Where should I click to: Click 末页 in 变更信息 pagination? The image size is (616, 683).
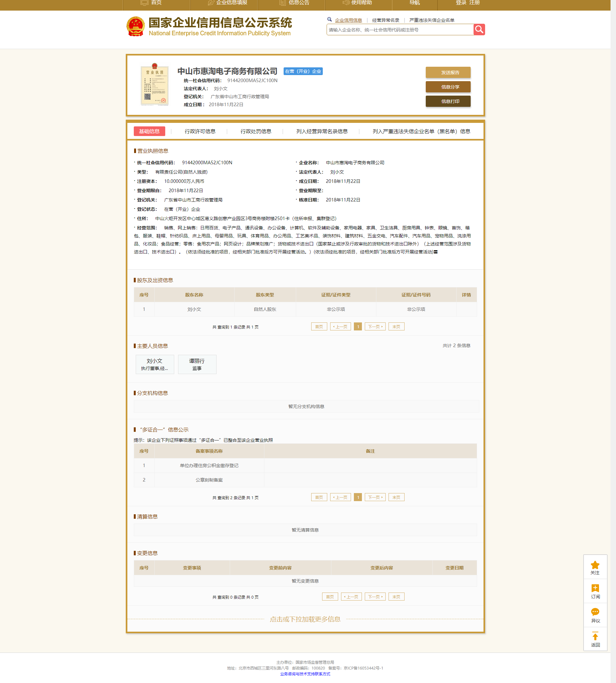(x=396, y=597)
